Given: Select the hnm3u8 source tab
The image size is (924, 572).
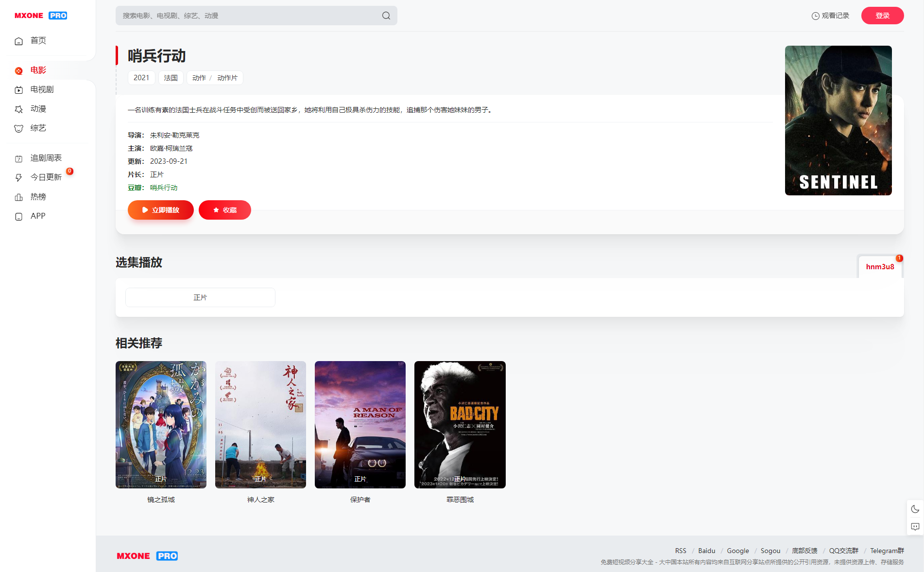Looking at the screenshot, I should [x=880, y=267].
